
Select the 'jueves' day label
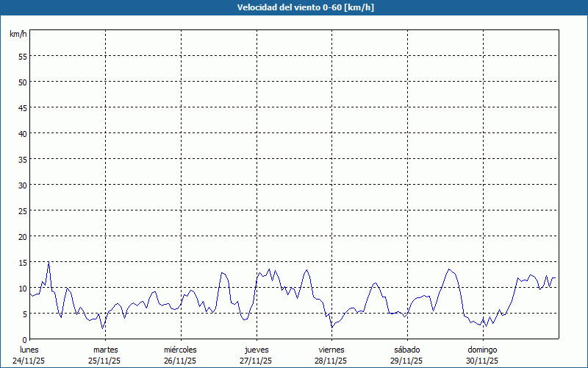tap(257, 350)
